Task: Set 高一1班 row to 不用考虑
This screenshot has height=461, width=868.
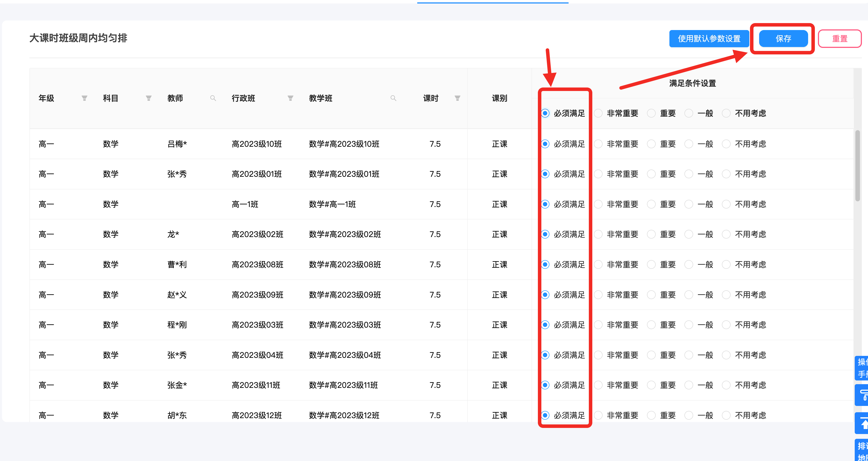Action: pyautogui.click(x=726, y=204)
